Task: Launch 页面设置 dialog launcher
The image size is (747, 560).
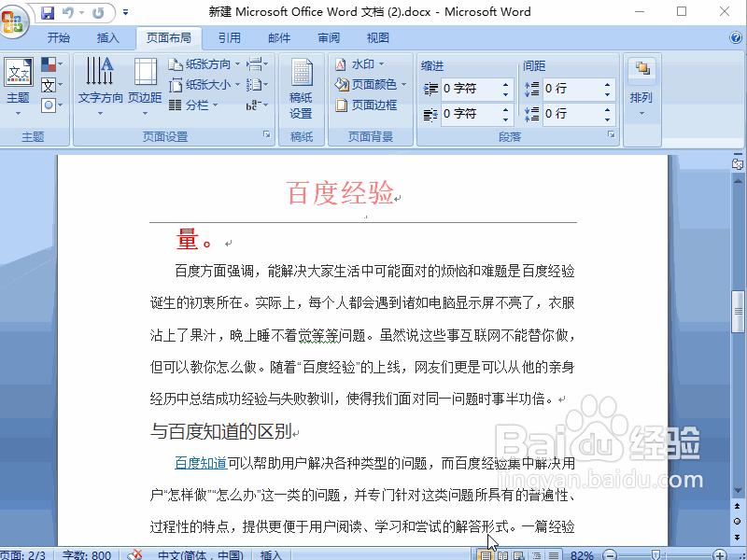Action: point(267,135)
